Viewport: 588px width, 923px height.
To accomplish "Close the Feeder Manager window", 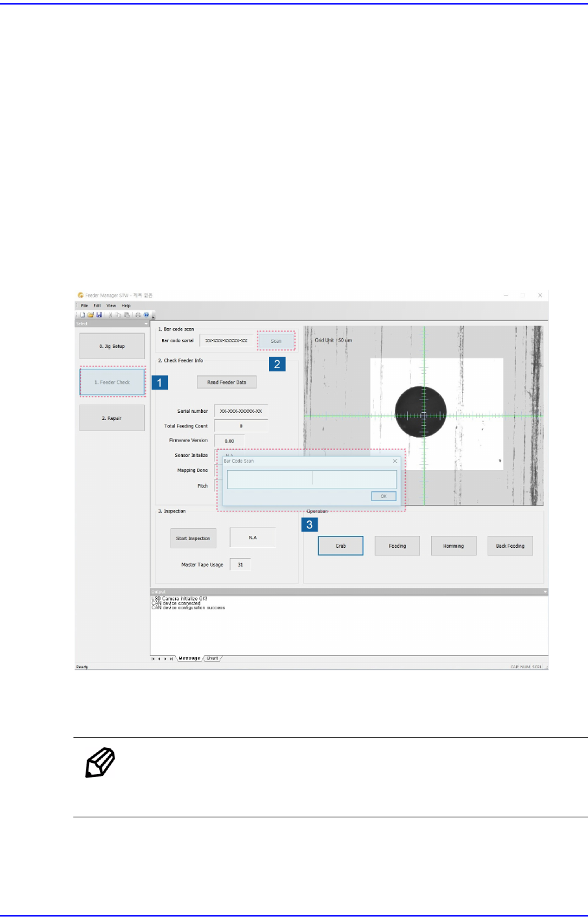I will pos(540,295).
